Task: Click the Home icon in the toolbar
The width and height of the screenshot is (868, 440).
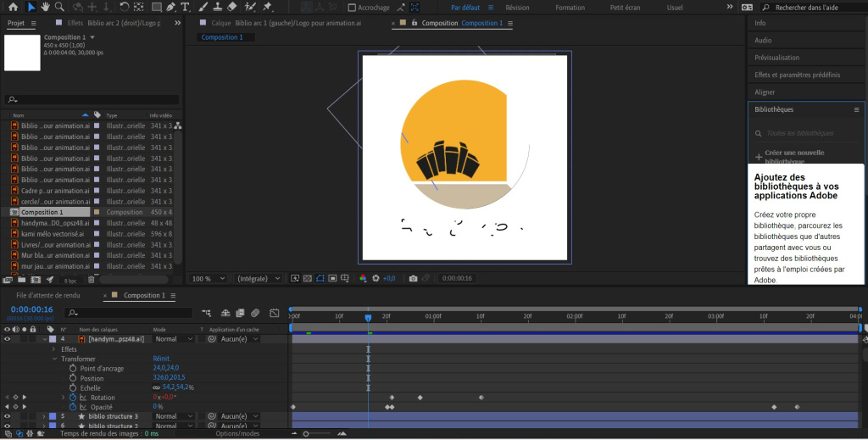Action: 14,7
